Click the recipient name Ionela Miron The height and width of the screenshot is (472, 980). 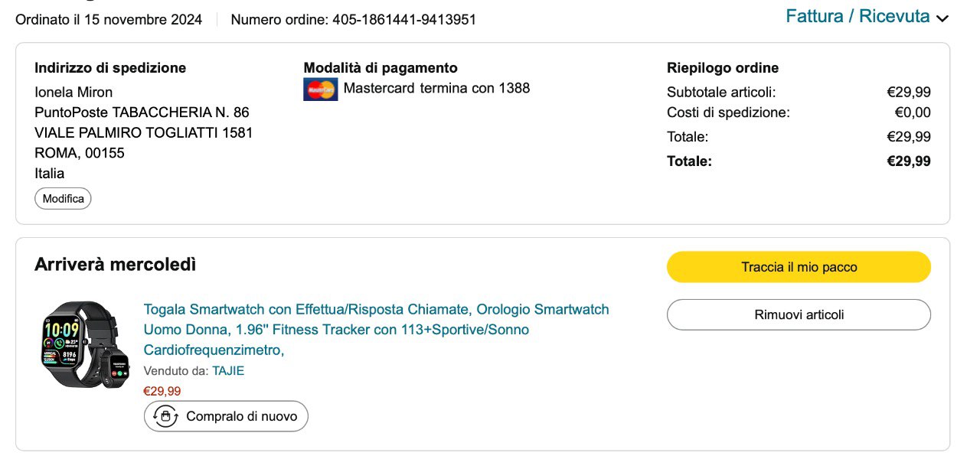click(73, 93)
